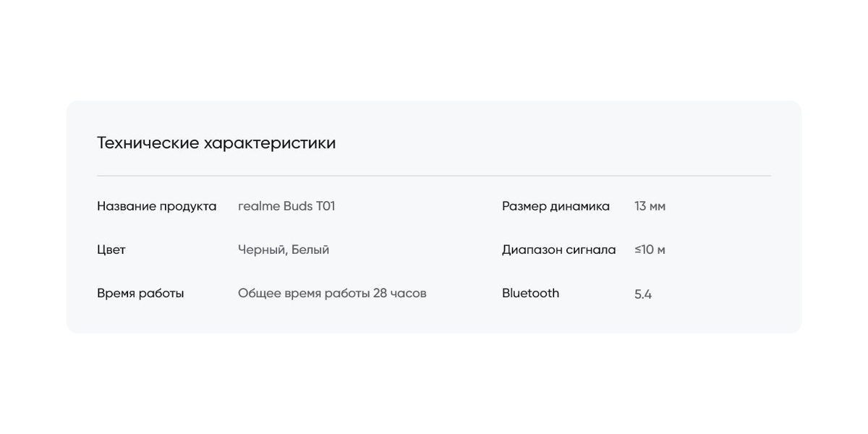Select the Цвет label

click(111, 250)
